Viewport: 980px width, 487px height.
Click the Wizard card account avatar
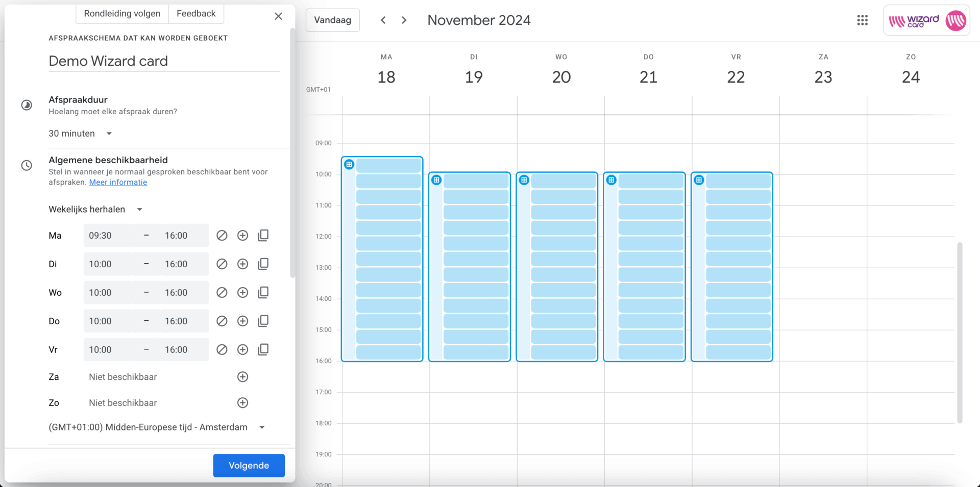pyautogui.click(x=955, y=21)
